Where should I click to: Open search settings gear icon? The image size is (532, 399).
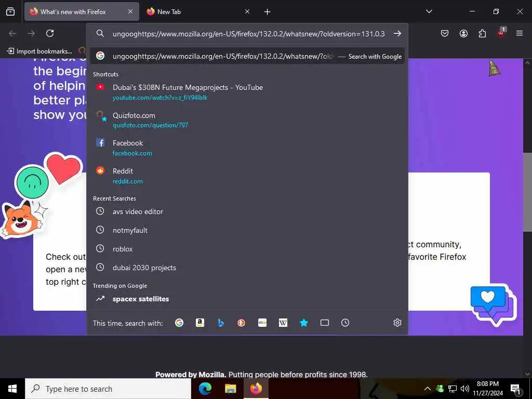point(397,323)
